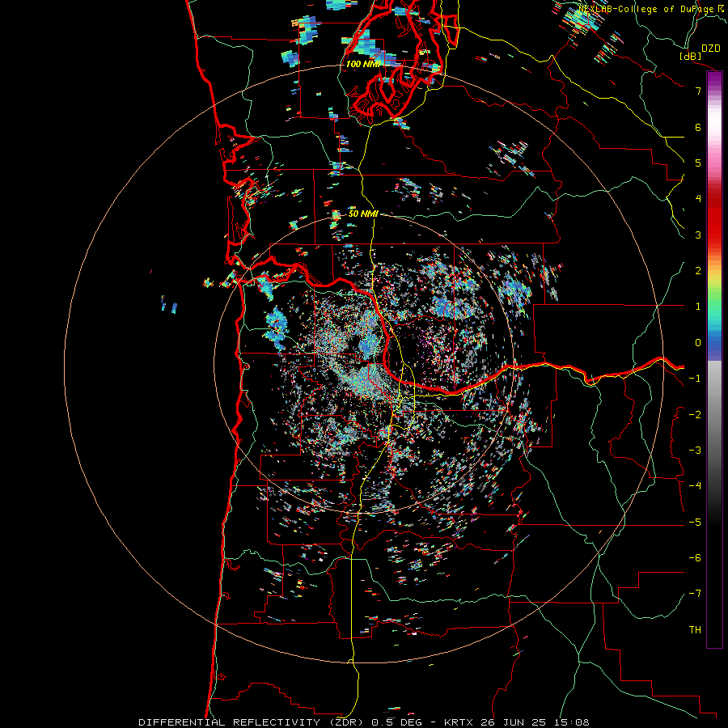Click the 3 value on the color scale
This screenshot has width=728, height=728.
click(x=698, y=235)
